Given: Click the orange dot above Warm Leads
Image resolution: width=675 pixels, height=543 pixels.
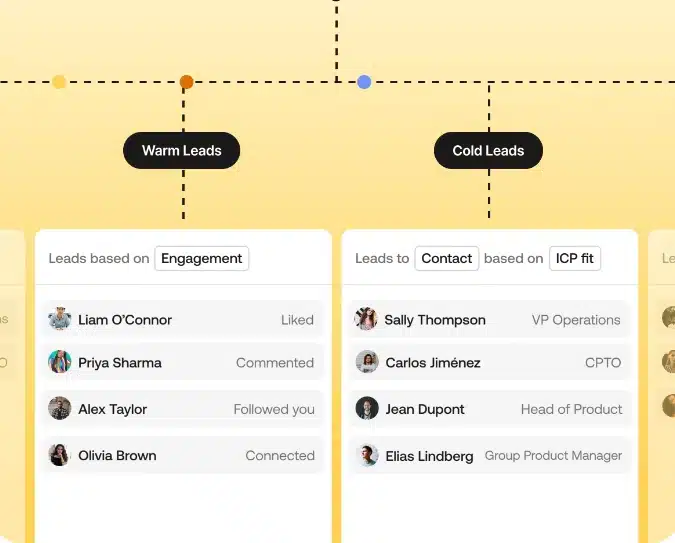Looking at the screenshot, I should pyautogui.click(x=186, y=82).
